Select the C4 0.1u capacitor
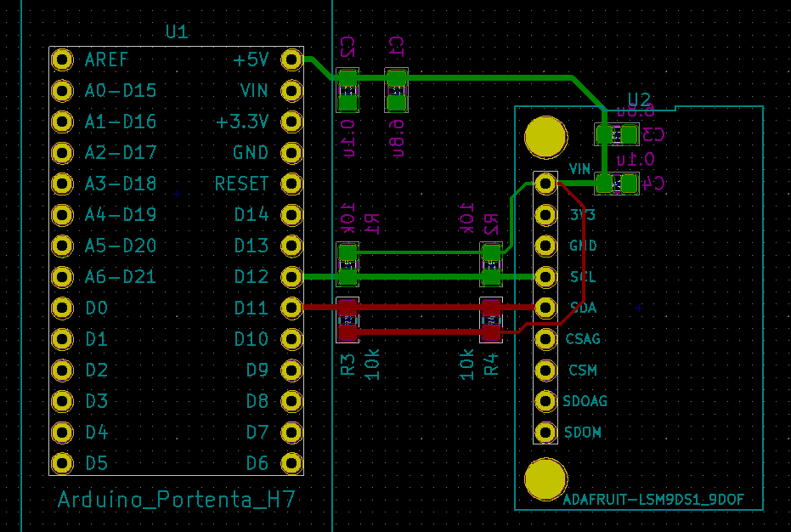Image resolution: width=791 pixels, height=532 pixels. click(x=616, y=183)
